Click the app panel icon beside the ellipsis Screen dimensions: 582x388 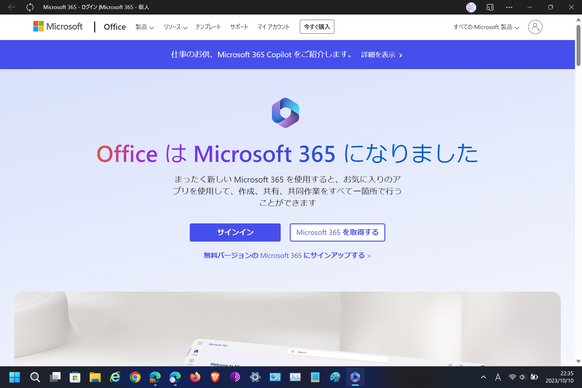pos(490,7)
